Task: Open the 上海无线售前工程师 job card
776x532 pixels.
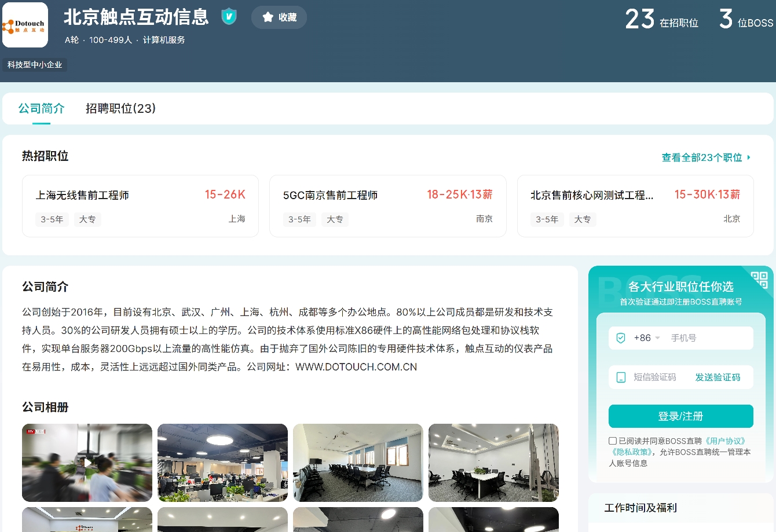Action: coord(140,206)
